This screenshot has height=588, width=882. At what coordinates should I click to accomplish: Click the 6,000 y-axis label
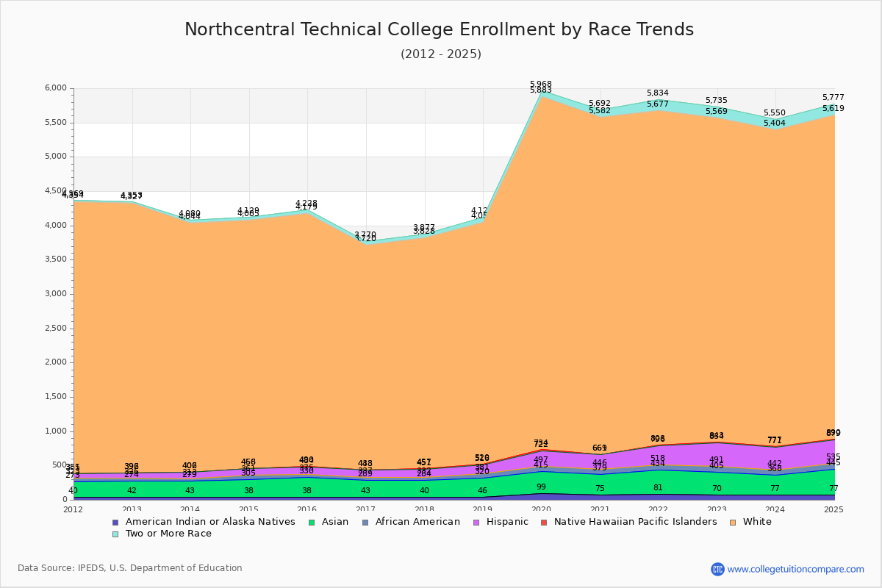click(x=56, y=88)
